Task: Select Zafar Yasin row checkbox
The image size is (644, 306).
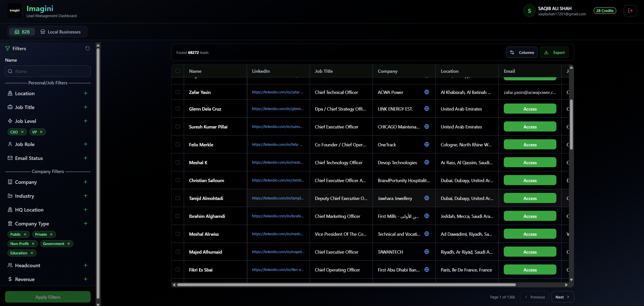Action: coord(178,92)
